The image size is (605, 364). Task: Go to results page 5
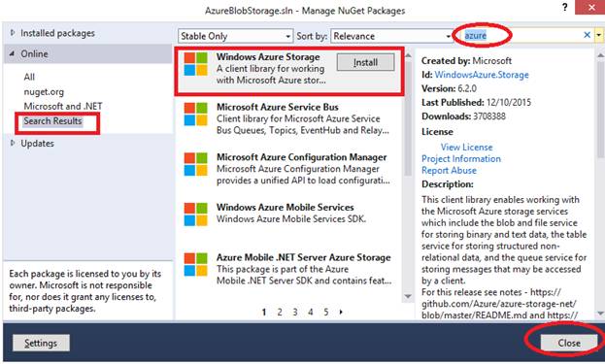[x=326, y=312]
